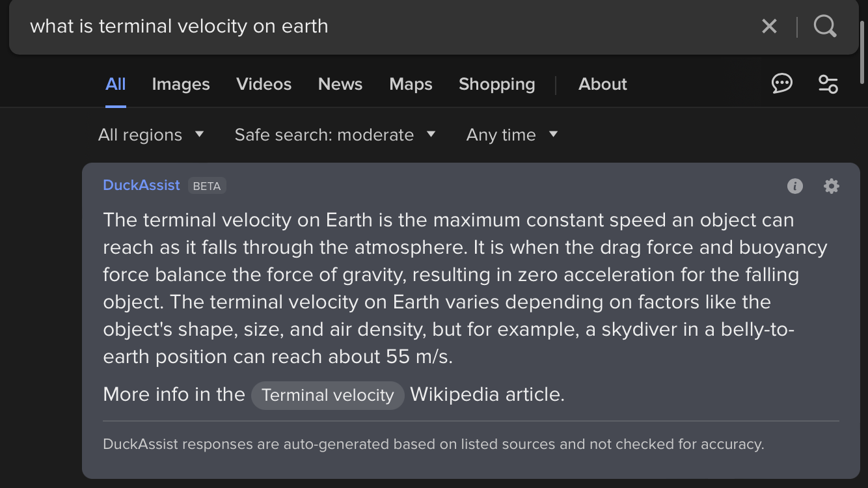Screen dimensions: 868x488
Task: Click the BETA badge next to DuckAssist
Action: [x=207, y=186]
